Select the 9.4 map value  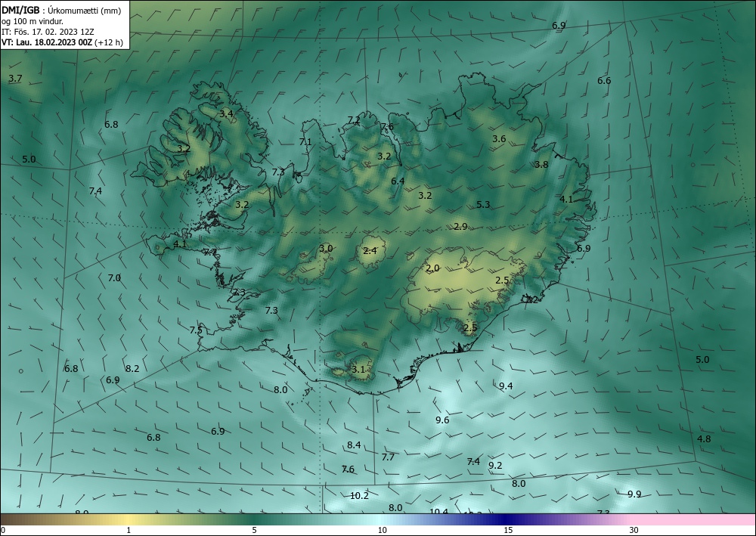pos(506,386)
